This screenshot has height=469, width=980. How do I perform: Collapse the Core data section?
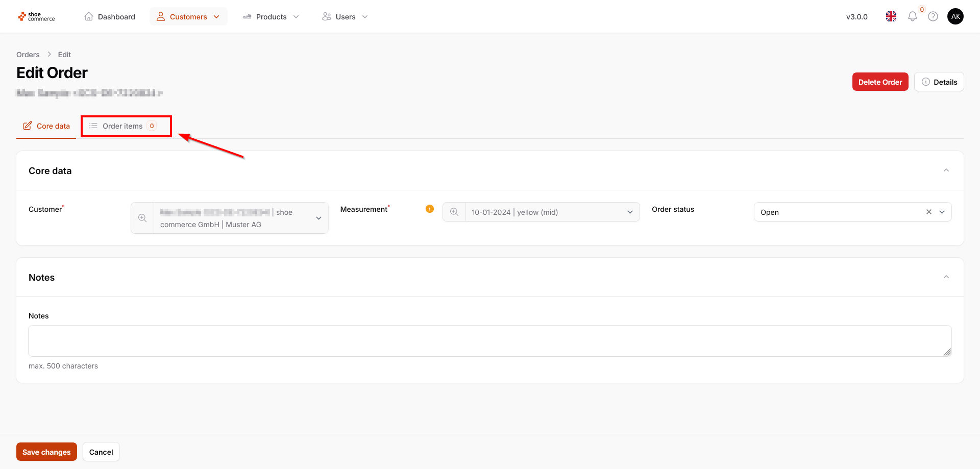click(x=946, y=170)
